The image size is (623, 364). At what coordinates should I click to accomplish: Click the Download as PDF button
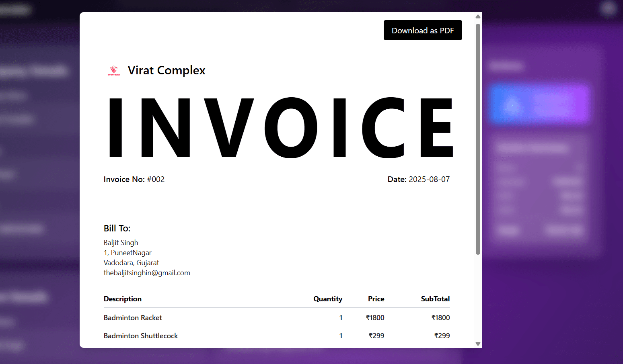[423, 30]
